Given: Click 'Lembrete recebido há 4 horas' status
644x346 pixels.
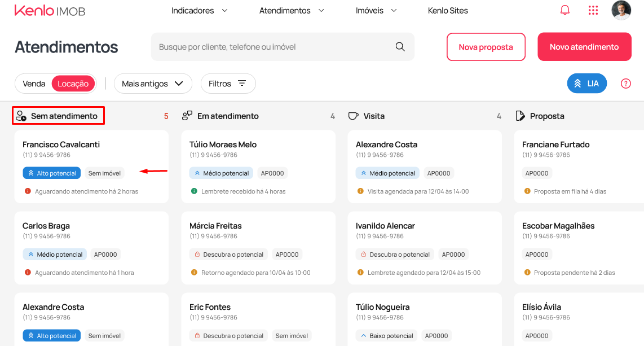Looking at the screenshot, I should coord(243,191).
